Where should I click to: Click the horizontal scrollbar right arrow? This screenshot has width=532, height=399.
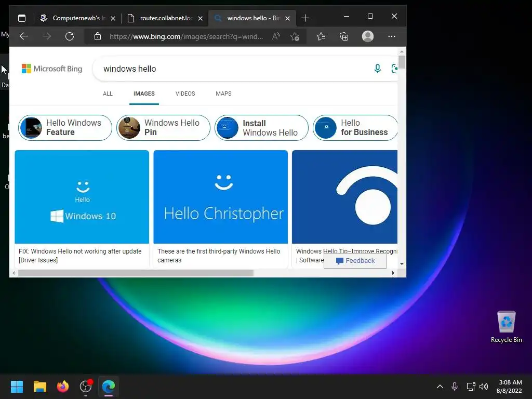pyautogui.click(x=393, y=273)
